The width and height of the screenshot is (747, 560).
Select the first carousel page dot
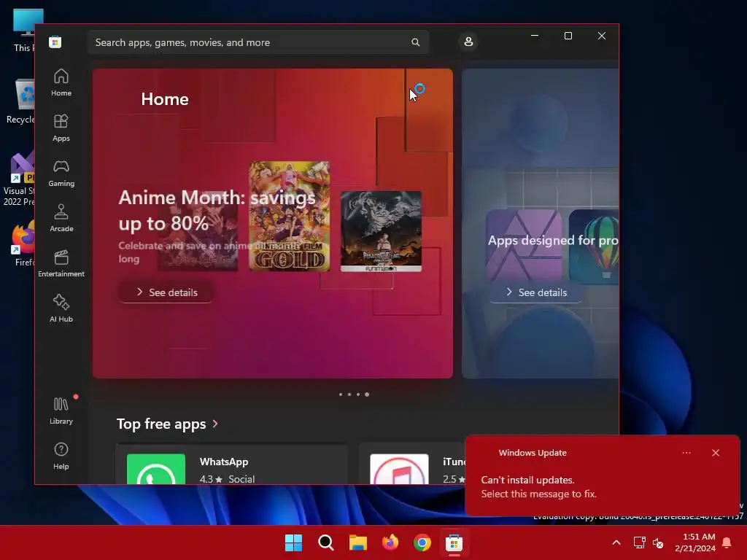pos(341,394)
